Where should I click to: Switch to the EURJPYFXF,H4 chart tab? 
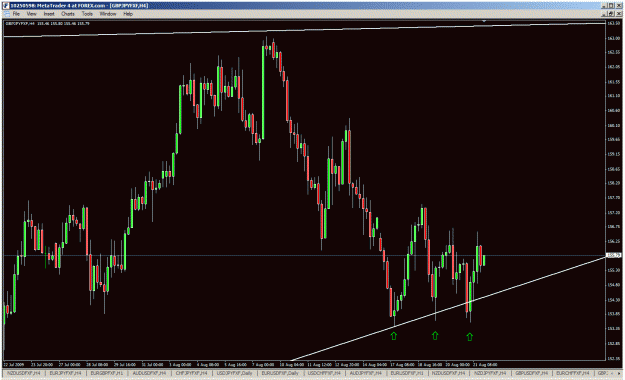click(65, 373)
